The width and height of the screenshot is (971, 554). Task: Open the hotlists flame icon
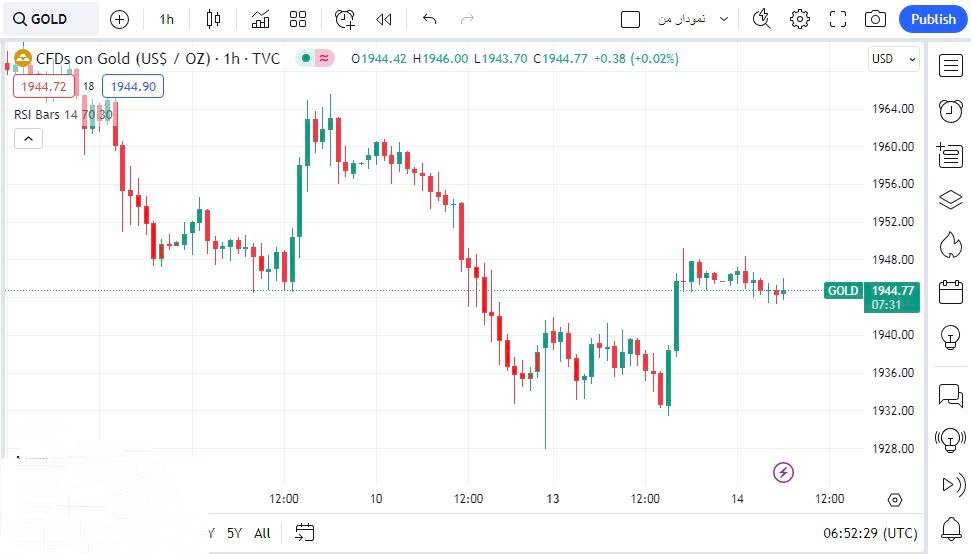950,245
